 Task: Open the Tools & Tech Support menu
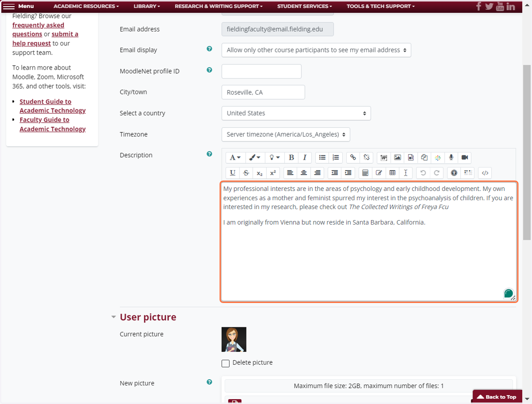(x=381, y=6)
